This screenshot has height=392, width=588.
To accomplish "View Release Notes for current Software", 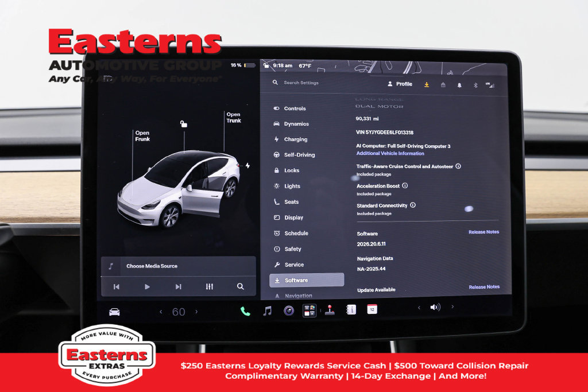I will (x=483, y=232).
